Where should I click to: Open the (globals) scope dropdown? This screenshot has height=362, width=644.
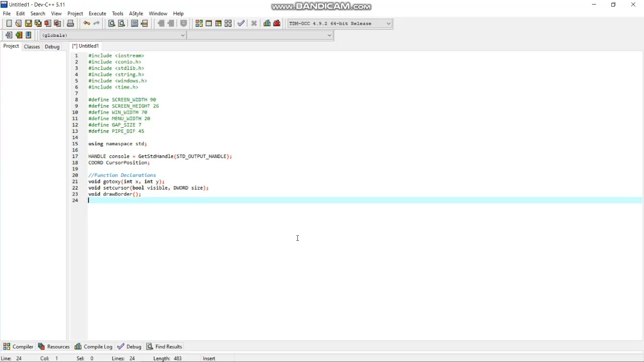click(x=113, y=35)
